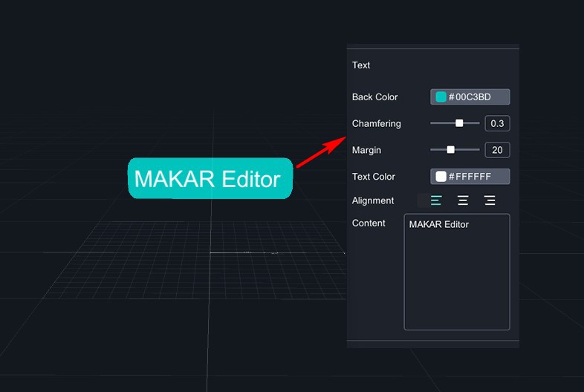Open the white Text Color swatch
The width and height of the screenshot is (584, 392).
(x=441, y=177)
